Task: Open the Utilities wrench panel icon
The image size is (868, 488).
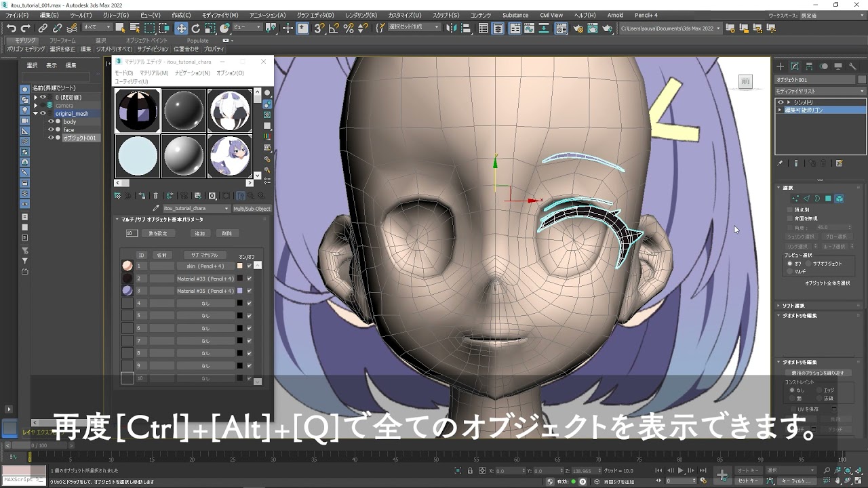Action: coord(853,66)
